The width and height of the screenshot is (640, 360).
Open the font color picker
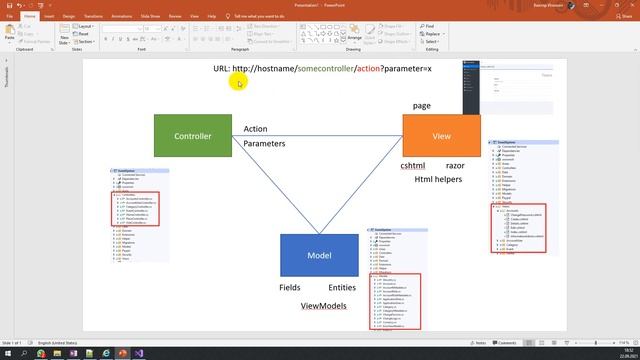[179, 39]
